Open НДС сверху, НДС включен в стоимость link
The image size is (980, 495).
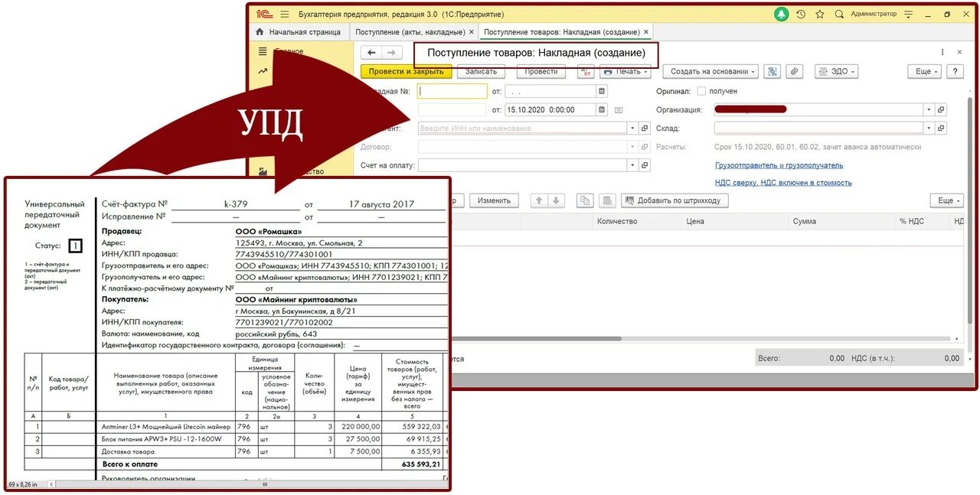coord(783,183)
